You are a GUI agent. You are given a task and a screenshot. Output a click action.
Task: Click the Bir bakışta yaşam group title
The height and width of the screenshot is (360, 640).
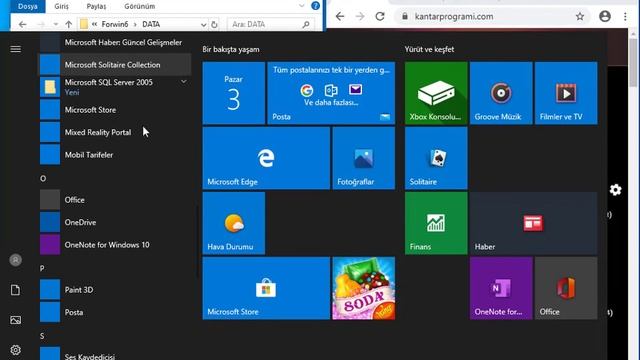pos(231,49)
